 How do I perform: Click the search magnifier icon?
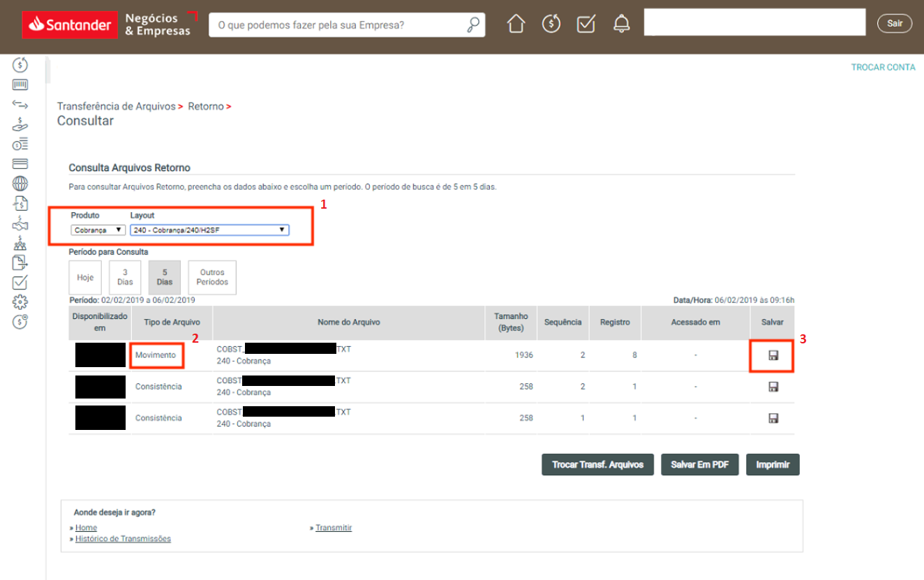pos(473,25)
